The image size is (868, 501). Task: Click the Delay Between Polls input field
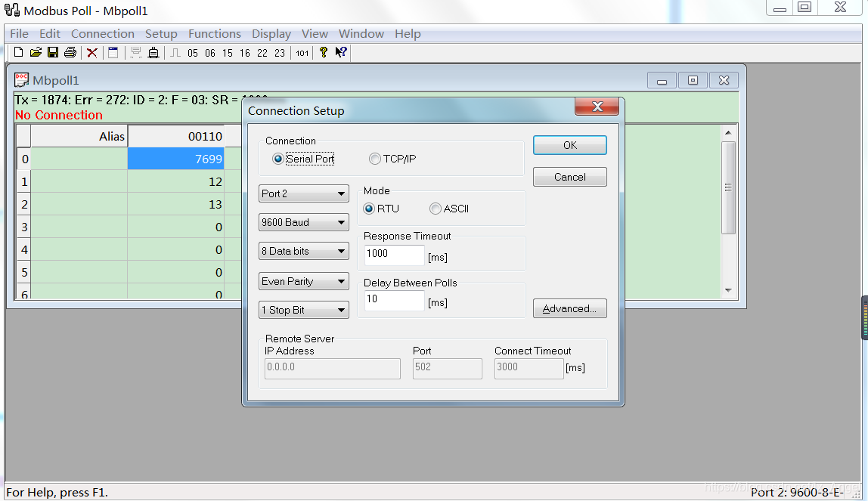coord(394,300)
